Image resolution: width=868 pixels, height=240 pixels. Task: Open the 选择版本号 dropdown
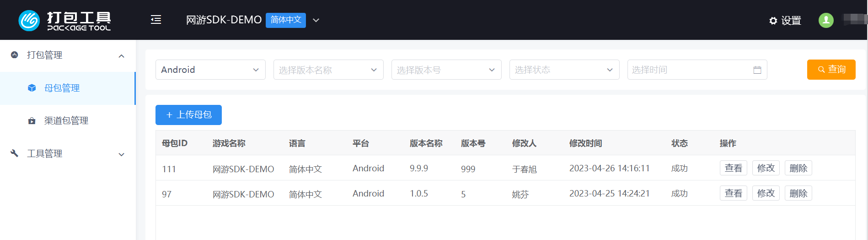(446, 70)
